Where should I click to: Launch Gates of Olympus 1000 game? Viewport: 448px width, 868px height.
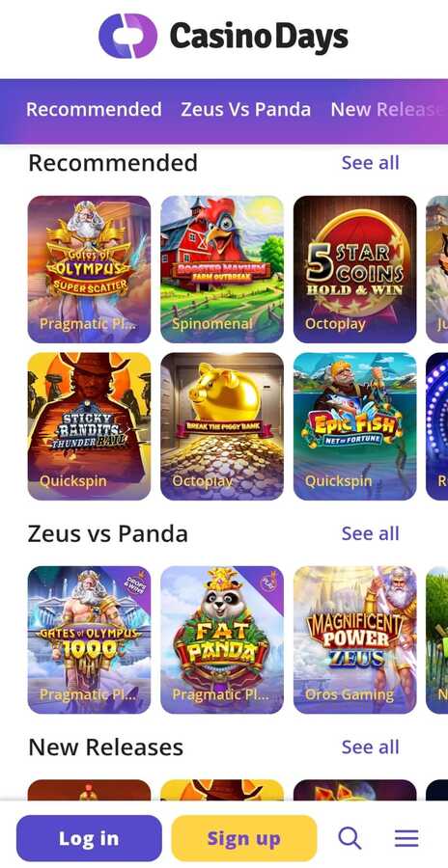pyautogui.click(x=89, y=640)
